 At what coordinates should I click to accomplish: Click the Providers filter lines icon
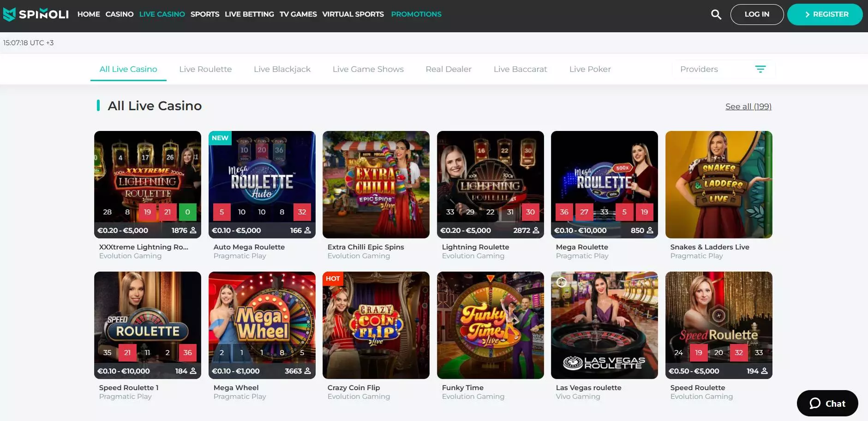tap(760, 69)
